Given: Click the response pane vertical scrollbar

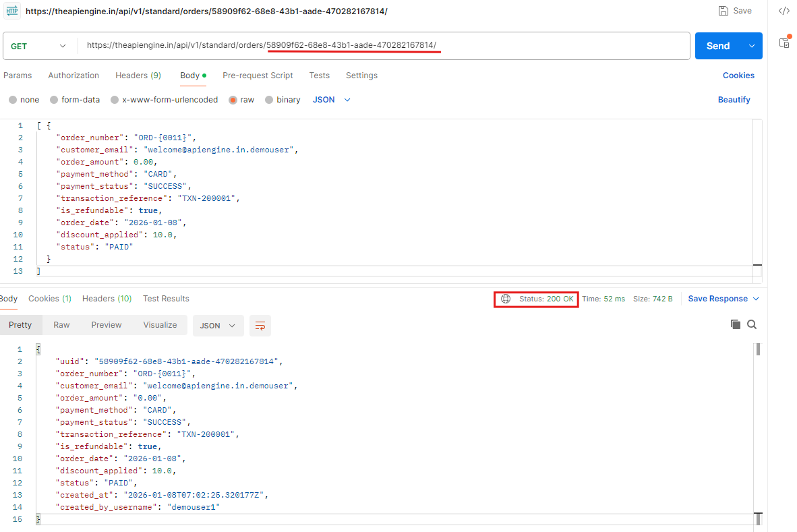Looking at the screenshot, I should (758, 432).
